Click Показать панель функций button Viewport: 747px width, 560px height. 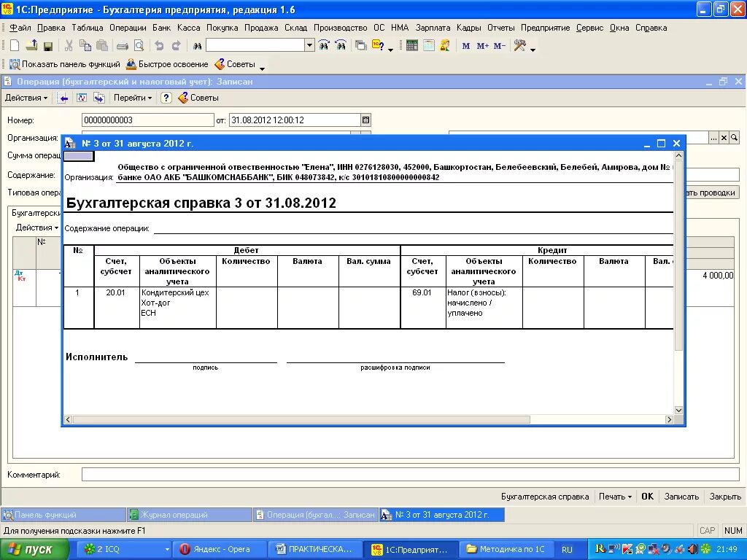65,64
